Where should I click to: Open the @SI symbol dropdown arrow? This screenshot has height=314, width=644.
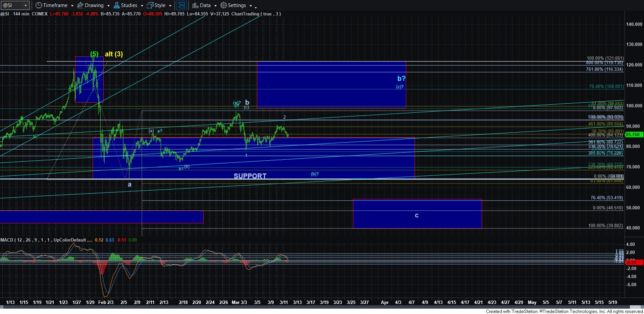point(25,5)
